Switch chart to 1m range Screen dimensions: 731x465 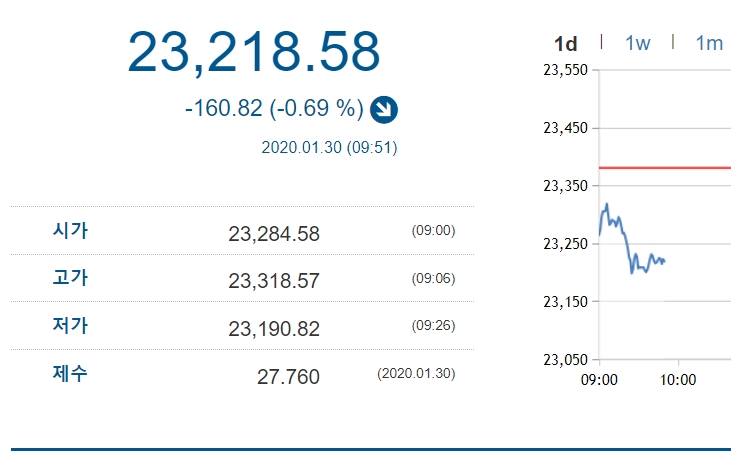[709, 43]
